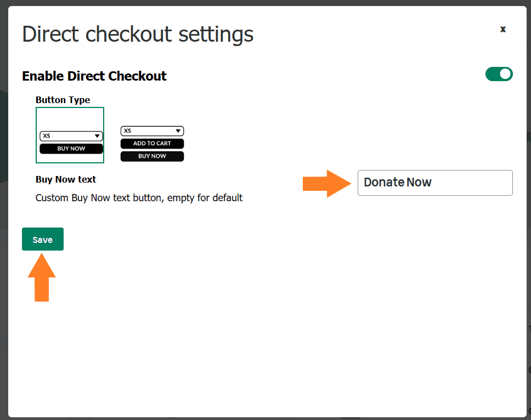The width and height of the screenshot is (531, 420).
Task: Click the Buy Now text label
Action: (x=66, y=179)
